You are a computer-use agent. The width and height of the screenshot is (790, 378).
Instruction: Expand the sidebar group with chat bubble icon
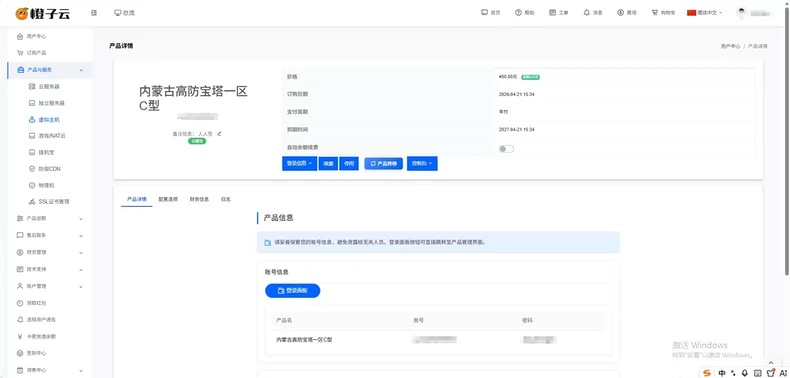[50, 235]
